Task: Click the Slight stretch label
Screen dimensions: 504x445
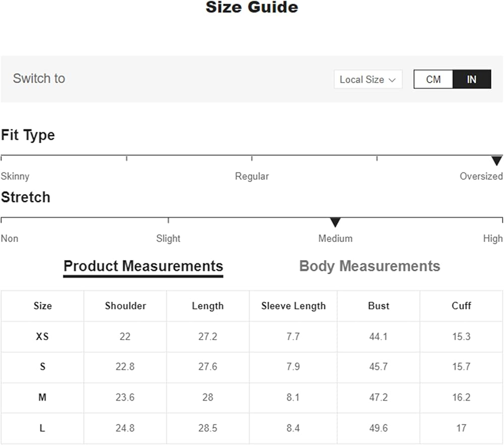Action: point(168,238)
